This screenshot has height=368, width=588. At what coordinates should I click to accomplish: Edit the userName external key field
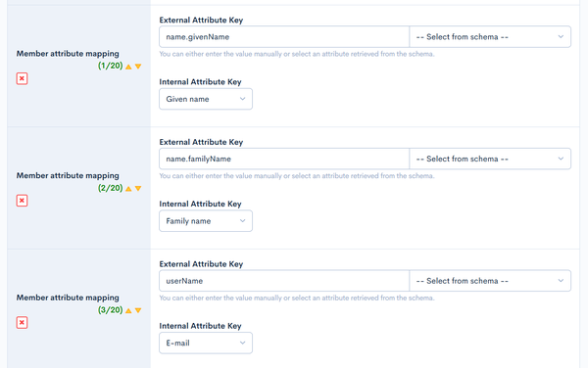[x=284, y=281]
